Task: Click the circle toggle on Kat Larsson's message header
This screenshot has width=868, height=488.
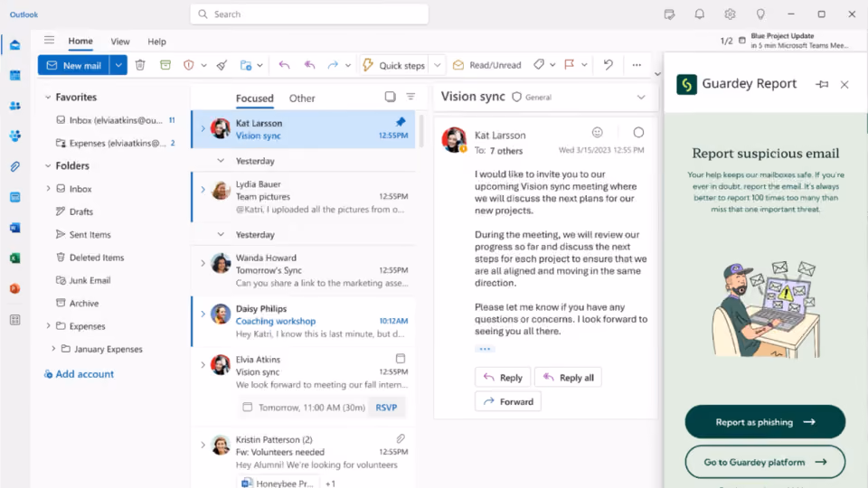Action: (x=638, y=132)
